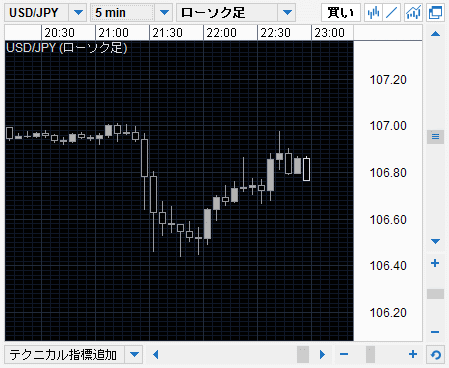Click the 106.20 price label
Screen dimensions: 449x368
(388, 313)
